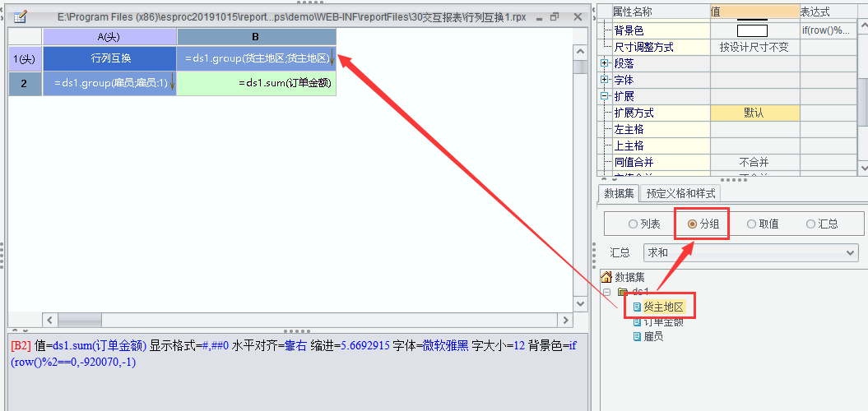Click the ds1 folder icon
The height and width of the screenshot is (411, 868).
pos(623,292)
